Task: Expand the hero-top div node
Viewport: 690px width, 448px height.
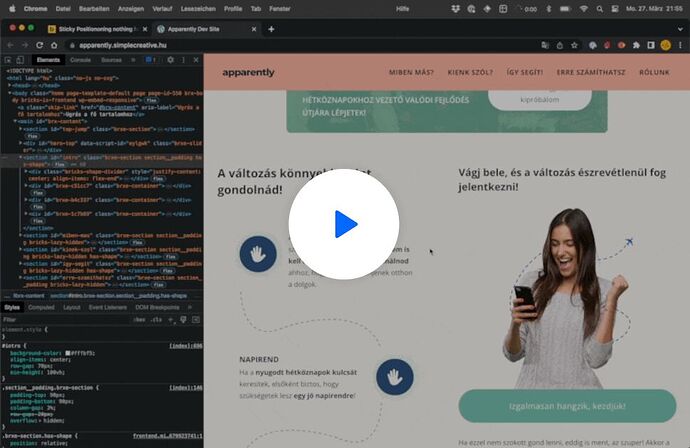Action: coord(20,143)
